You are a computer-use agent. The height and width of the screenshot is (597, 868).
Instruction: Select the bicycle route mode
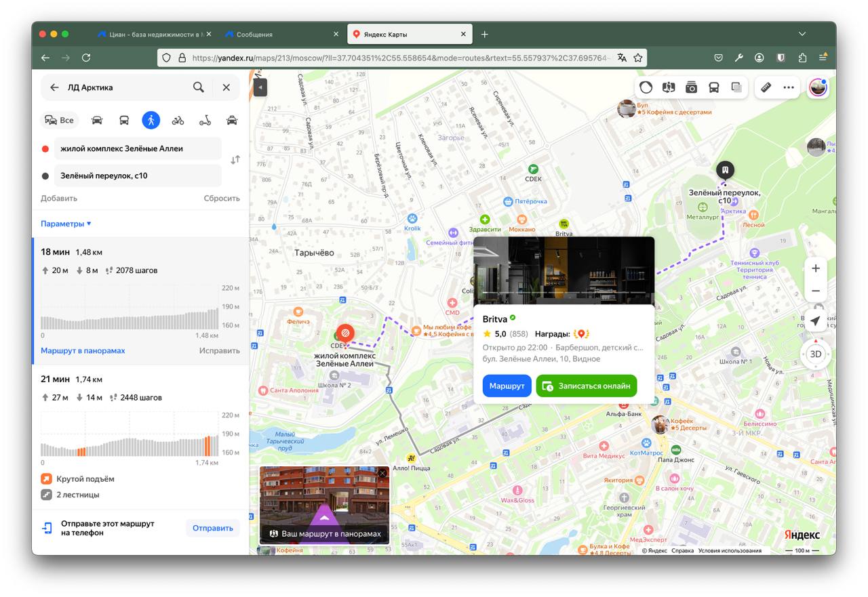click(x=178, y=120)
